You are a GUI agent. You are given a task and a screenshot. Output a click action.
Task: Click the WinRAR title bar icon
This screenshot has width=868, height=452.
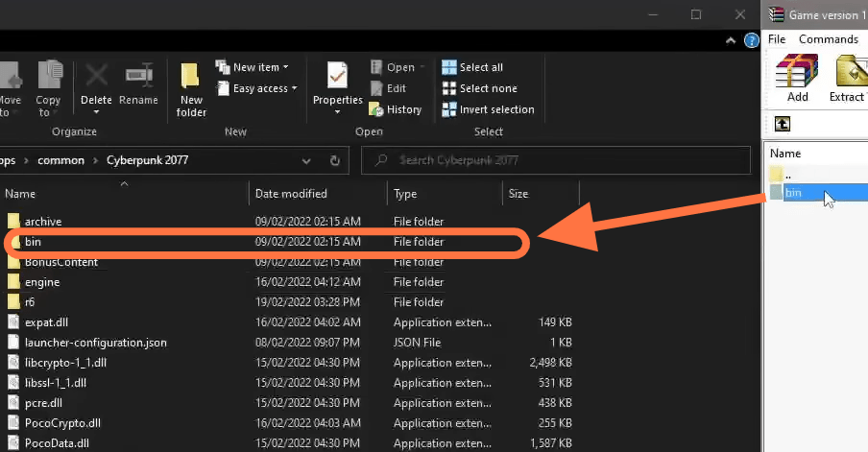click(x=776, y=14)
